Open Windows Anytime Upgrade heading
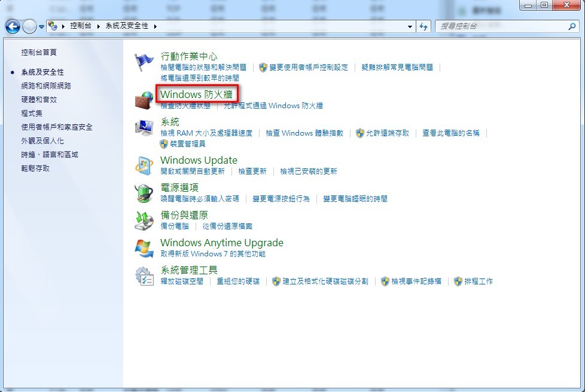Screen dimensions: 585x392 (x=222, y=243)
